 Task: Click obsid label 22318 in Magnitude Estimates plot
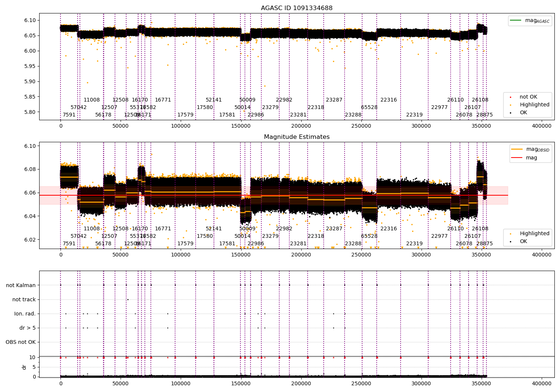point(315,236)
